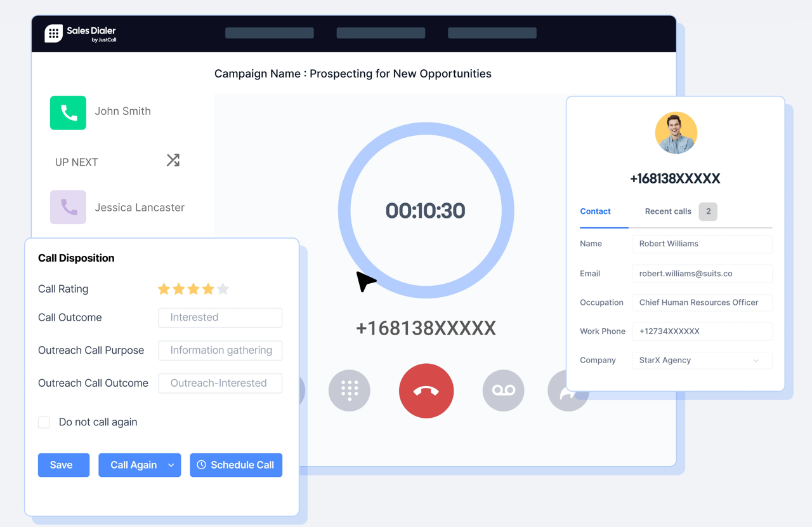Click the Schedule Call button
Viewport: 812px width, 527px height.
[x=236, y=465]
